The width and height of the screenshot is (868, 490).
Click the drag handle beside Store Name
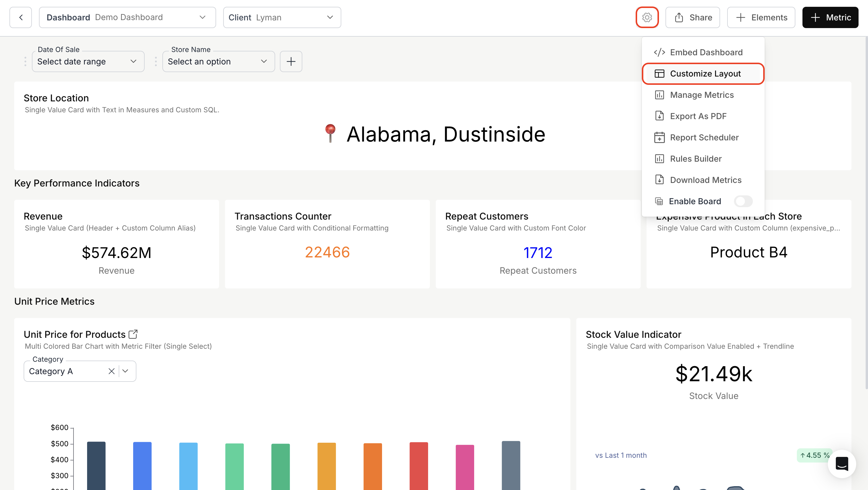pos(156,61)
